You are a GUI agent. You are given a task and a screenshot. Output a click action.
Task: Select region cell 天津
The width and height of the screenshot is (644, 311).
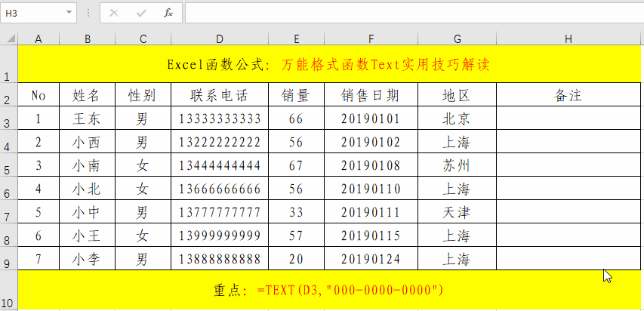click(457, 211)
